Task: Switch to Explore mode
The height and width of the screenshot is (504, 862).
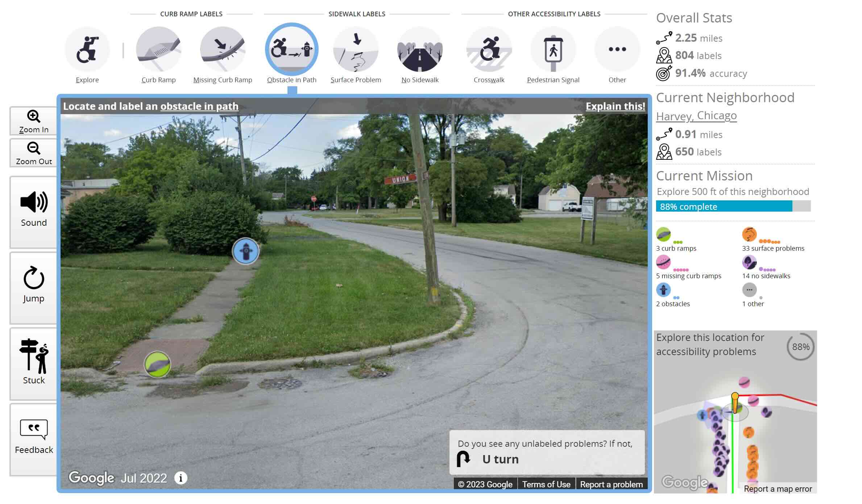Action: (87, 49)
